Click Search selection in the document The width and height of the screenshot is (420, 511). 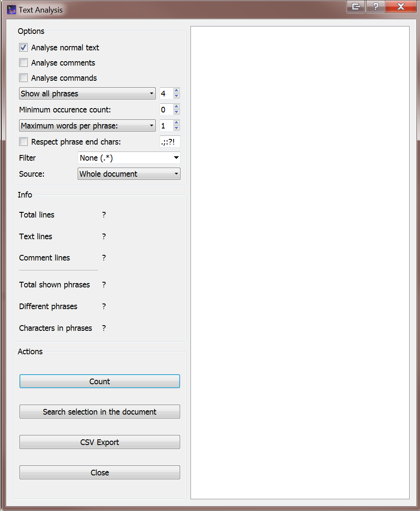[100, 412]
